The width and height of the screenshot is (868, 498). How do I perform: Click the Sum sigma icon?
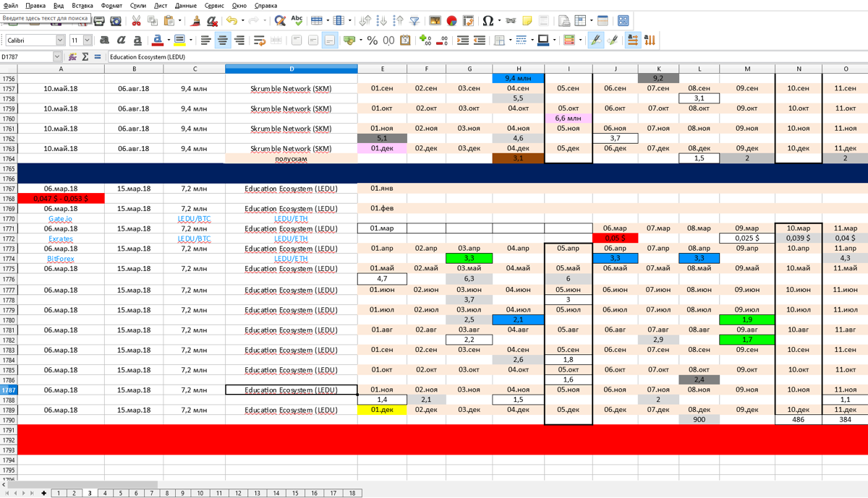point(85,56)
